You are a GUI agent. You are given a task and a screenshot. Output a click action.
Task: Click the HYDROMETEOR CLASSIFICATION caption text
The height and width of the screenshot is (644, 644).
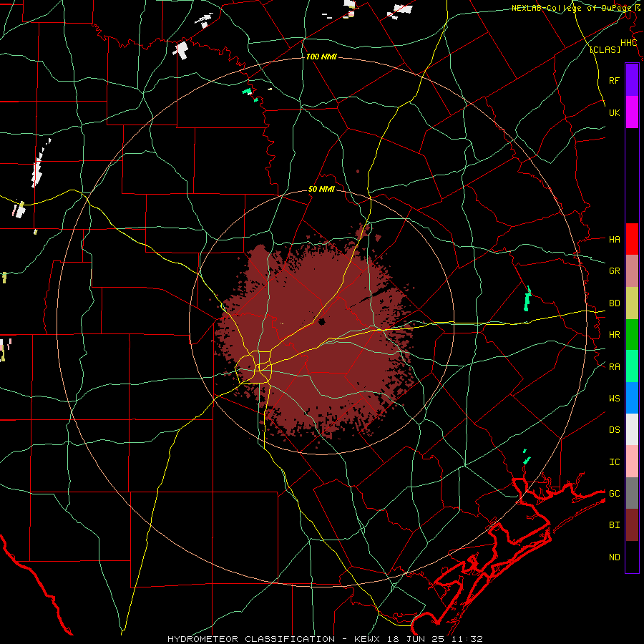pos(251,639)
